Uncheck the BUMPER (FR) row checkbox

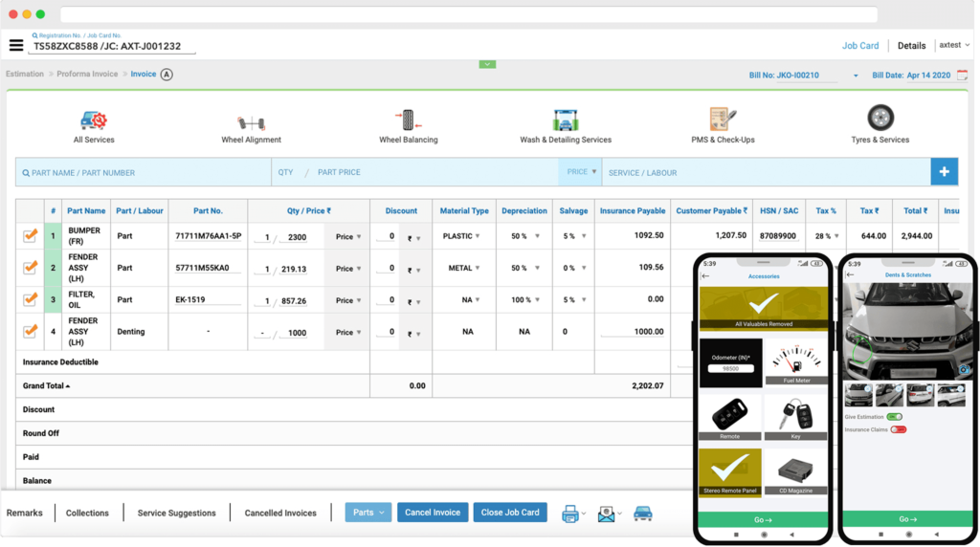pyautogui.click(x=30, y=235)
